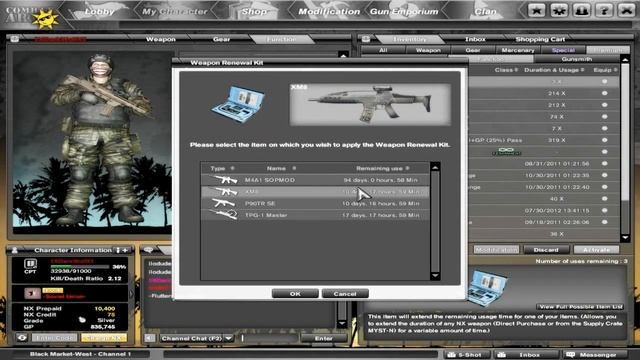Click the chat bubble icon above chat panel
The width and height of the screenshot is (640, 360).
tap(149, 249)
